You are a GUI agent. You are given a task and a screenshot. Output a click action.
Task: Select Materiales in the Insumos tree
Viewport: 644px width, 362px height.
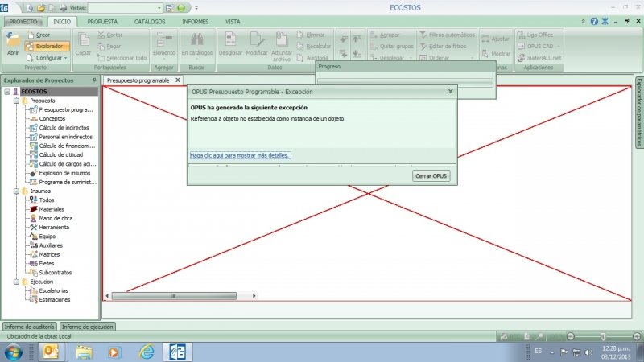pyautogui.click(x=51, y=208)
